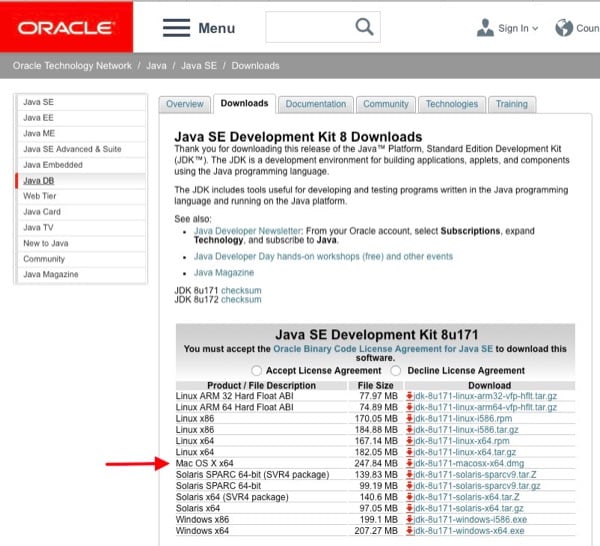Download jdk-8u171-linux-x64.tar.gz file link
Screen dimensions: 600x546
[x=465, y=452]
